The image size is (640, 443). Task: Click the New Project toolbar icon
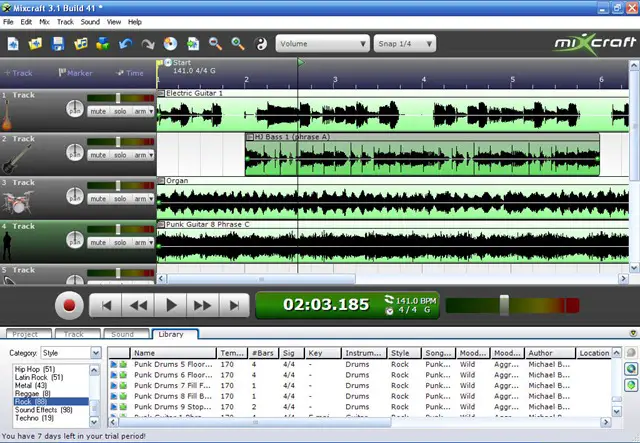13,43
